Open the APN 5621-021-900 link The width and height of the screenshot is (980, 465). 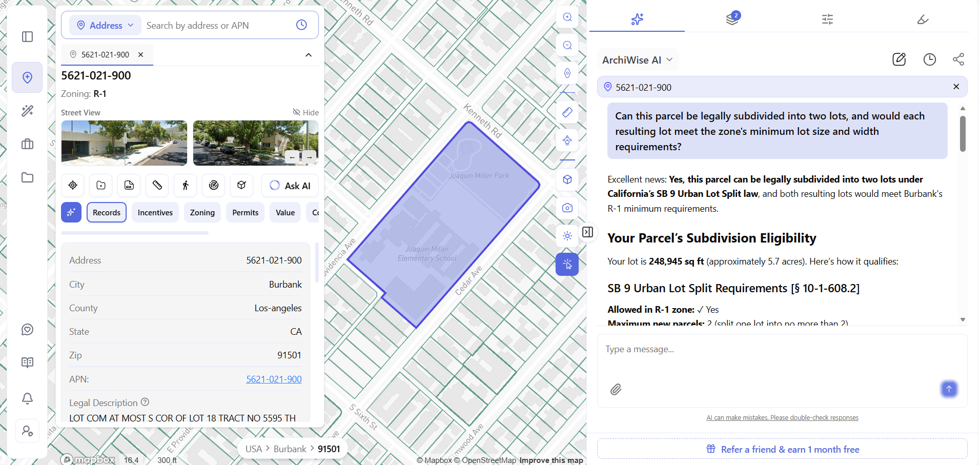click(274, 379)
